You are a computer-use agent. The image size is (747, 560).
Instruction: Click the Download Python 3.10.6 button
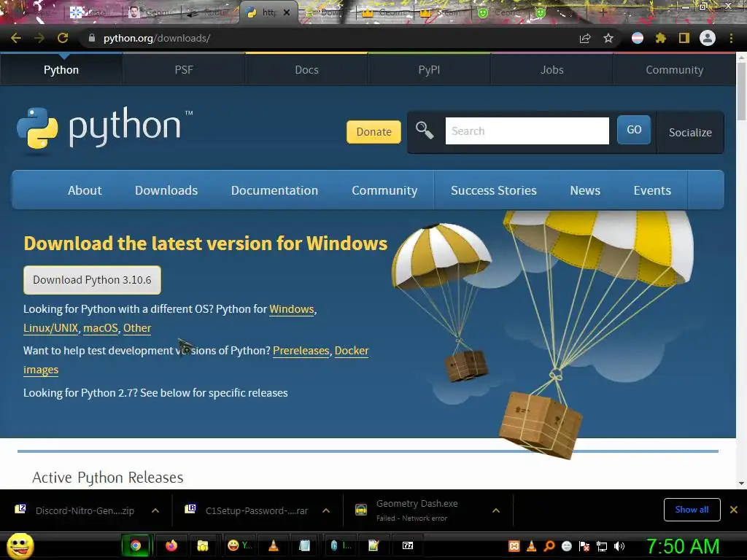(x=92, y=280)
